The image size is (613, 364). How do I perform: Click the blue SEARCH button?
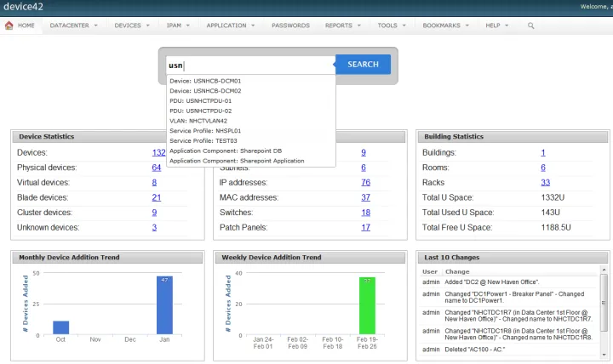coord(364,65)
